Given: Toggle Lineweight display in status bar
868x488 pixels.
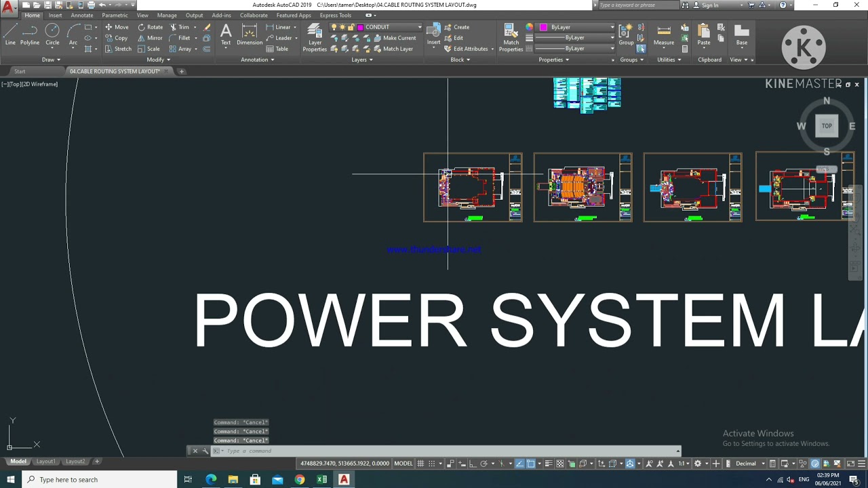Looking at the screenshot, I should [x=549, y=464].
